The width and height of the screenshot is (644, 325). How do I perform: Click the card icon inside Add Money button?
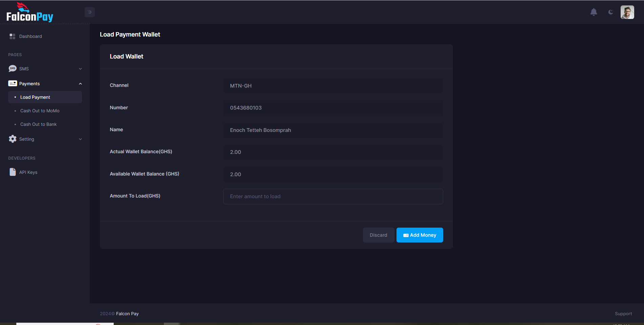pyautogui.click(x=406, y=235)
